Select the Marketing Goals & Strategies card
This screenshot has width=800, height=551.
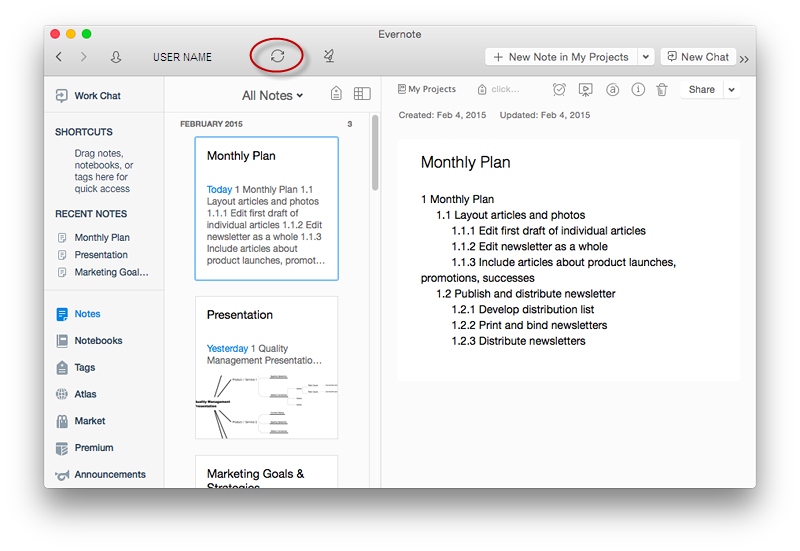[x=266, y=472]
